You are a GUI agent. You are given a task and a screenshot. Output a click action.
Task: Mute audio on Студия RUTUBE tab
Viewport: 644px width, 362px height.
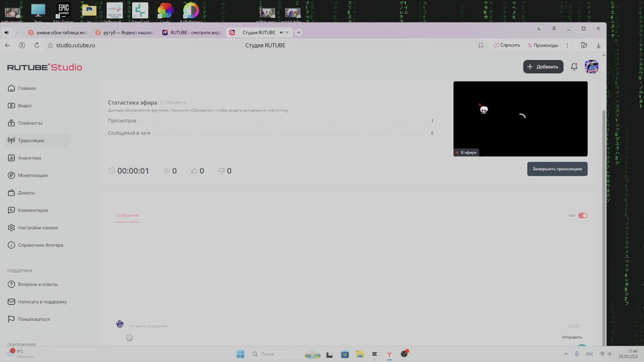[x=281, y=33]
